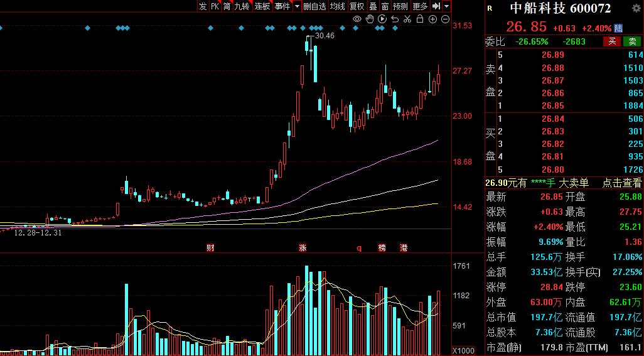This screenshot has width=644, height=356.
Task: Toggle the 连板 indicator
Action: tap(262, 6)
